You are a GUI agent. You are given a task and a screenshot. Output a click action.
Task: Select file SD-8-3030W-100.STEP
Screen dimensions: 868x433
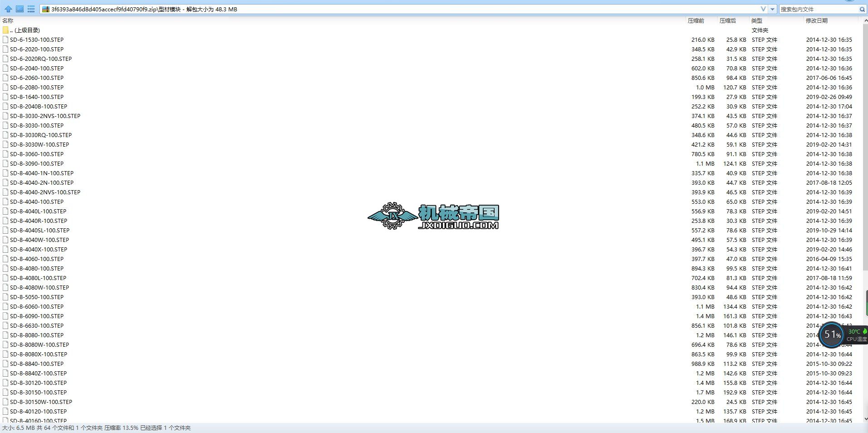[39, 144]
